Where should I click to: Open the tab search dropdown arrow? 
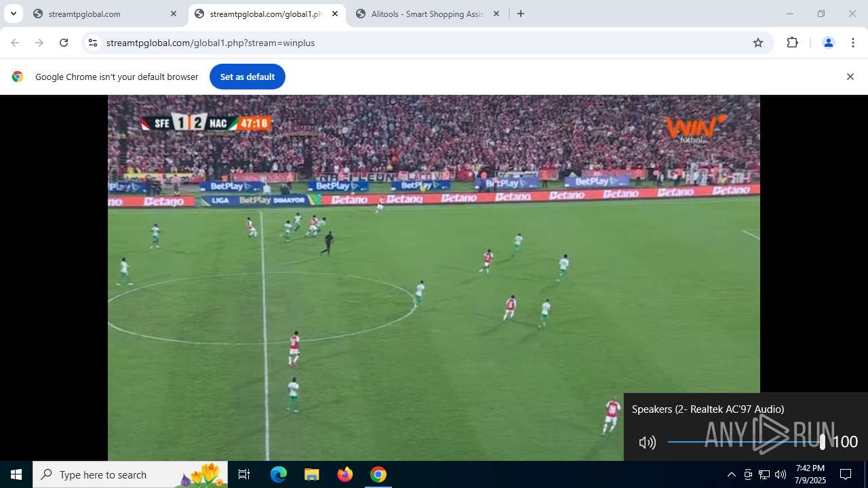coord(13,14)
